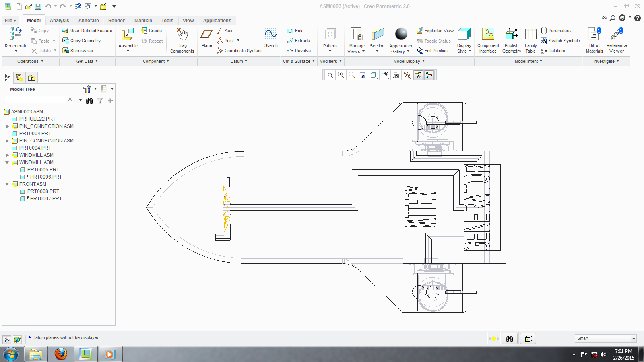Click User-Defined Feature button
This screenshot has height=362, width=644.
[87, 31]
